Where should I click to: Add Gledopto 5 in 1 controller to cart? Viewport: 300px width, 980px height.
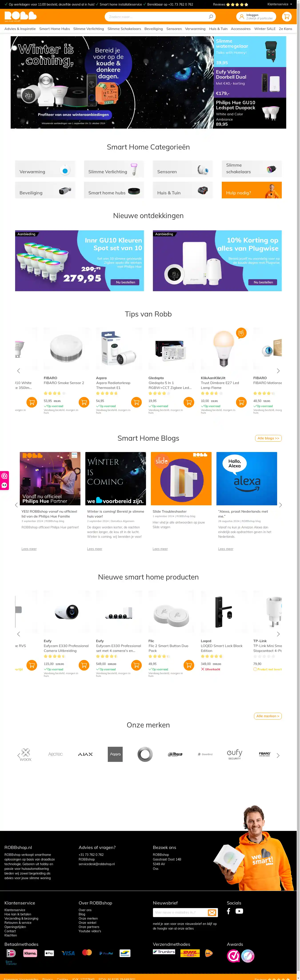(x=189, y=402)
